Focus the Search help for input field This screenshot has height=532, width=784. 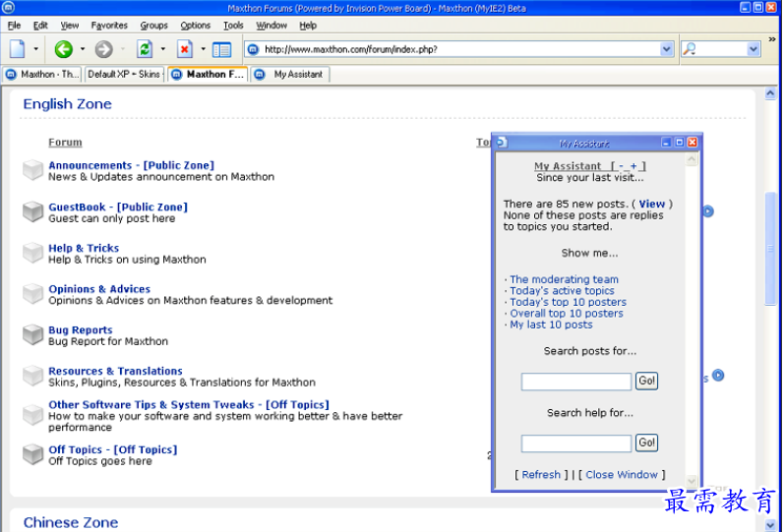click(x=576, y=443)
